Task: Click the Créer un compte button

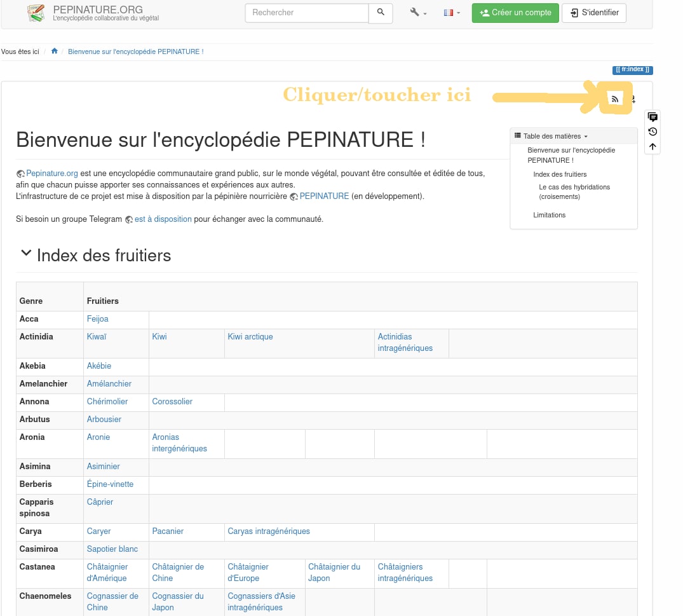Action: [x=515, y=13]
